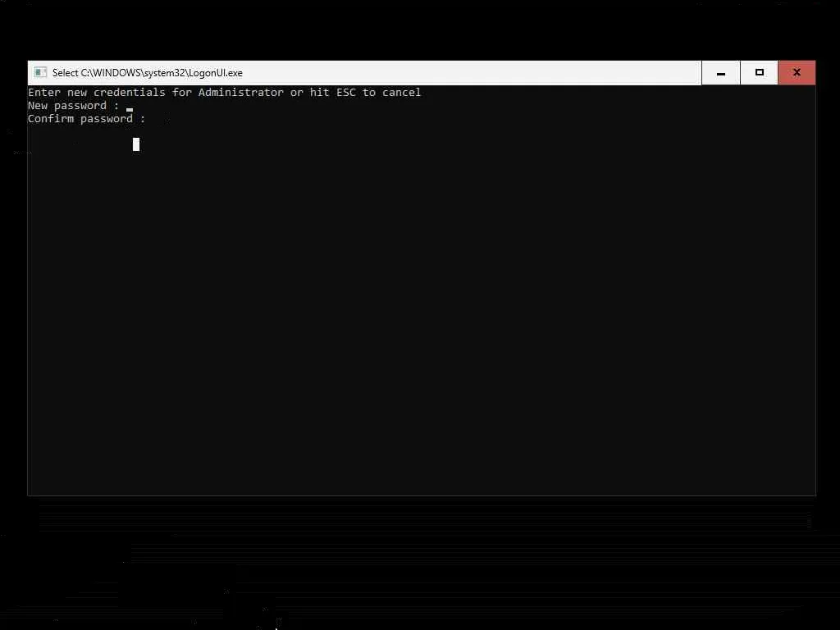The width and height of the screenshot is (840, 630).
Task: Click the word 'cancel' in the first line
Action: tap(401, 92)
